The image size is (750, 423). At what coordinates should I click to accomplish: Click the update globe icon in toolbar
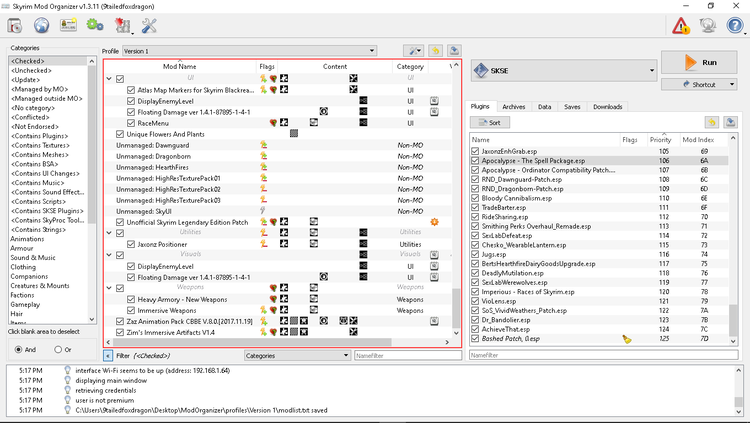[708, 25]
